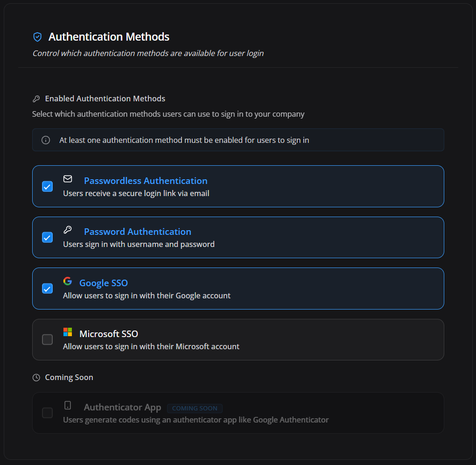Click the Google logo icon
Screen dimensions: 476x465
(x=68, y=281)
